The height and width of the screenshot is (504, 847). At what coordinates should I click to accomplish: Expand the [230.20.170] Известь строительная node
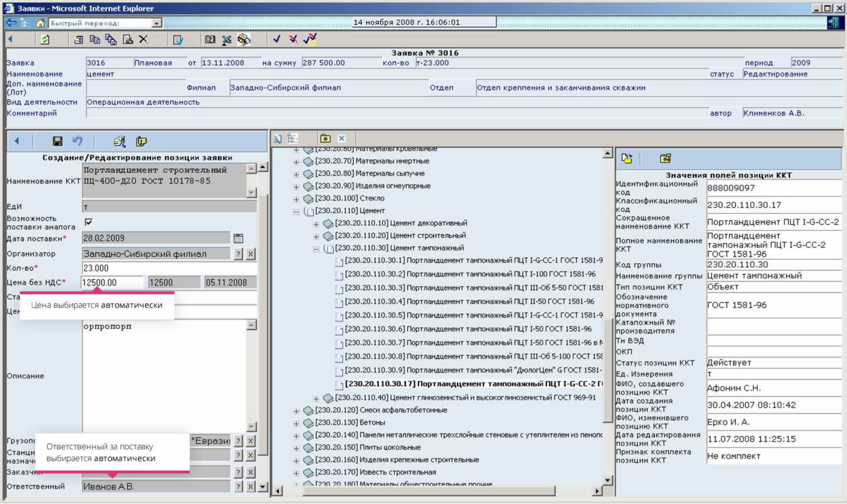[296, 473]
